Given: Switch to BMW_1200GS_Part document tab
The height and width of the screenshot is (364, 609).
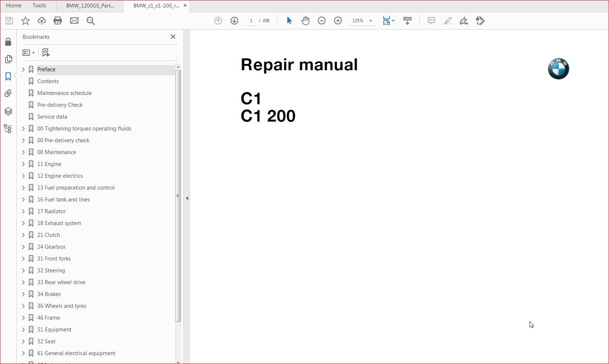Looking at the screenshot, I should click(90, 6).
